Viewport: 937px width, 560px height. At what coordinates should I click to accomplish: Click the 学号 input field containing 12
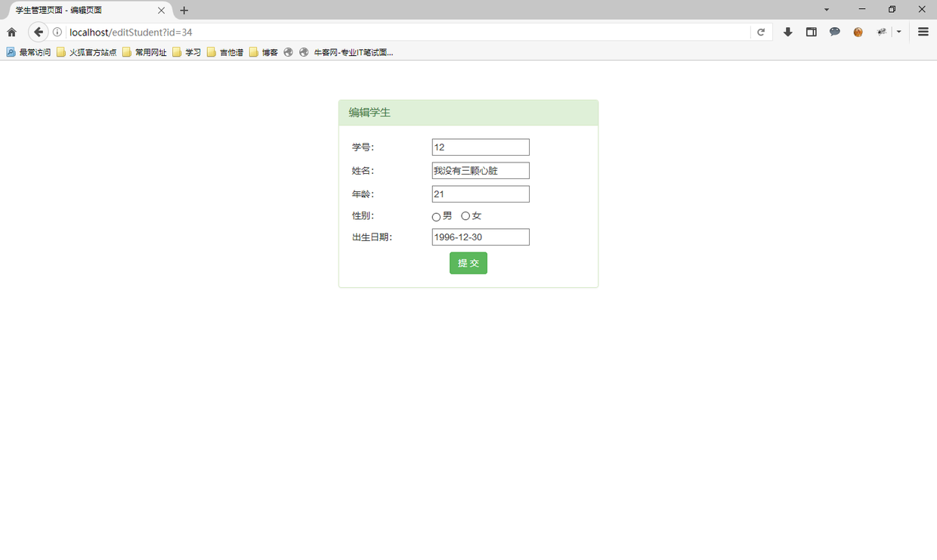pyautogui.click(x=481, y=147)
